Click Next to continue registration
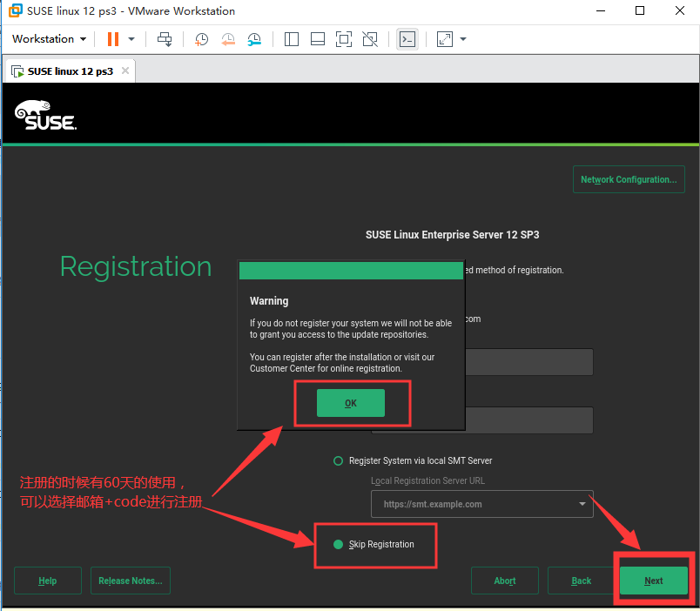This screenshot has width=700, height=611. [x=653, y=581]
